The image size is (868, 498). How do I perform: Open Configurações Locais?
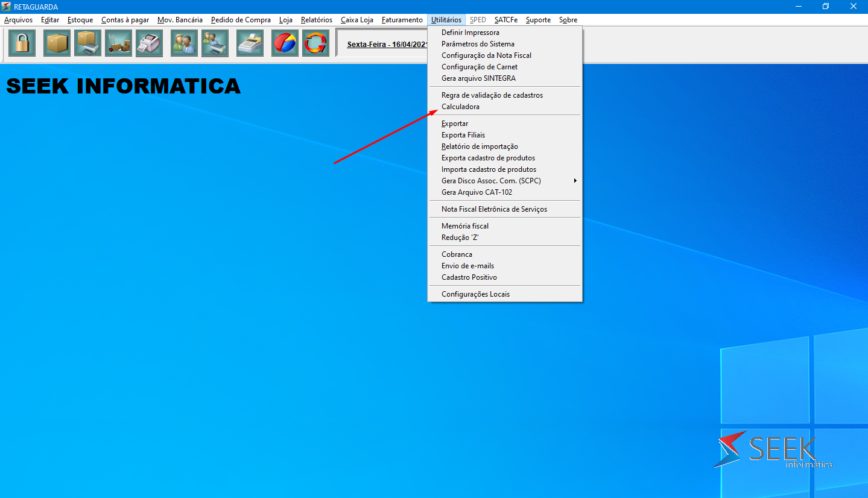(x=505, y=294)
